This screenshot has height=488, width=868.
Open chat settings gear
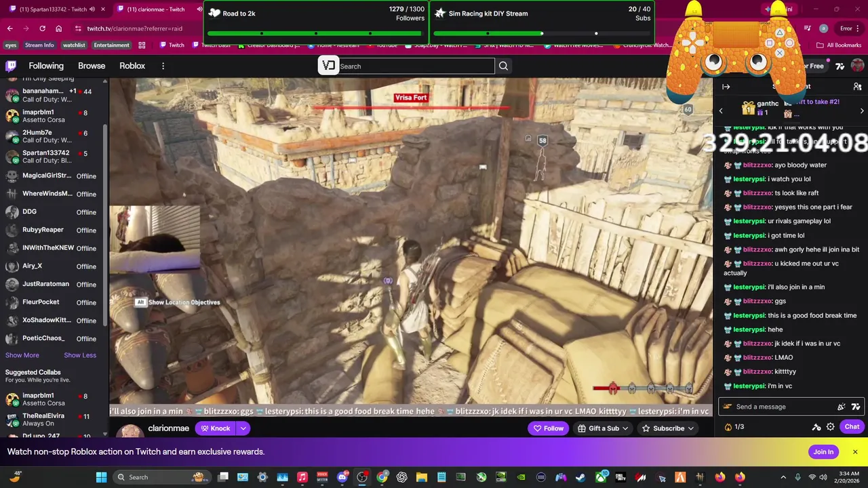tap(831, 427)
